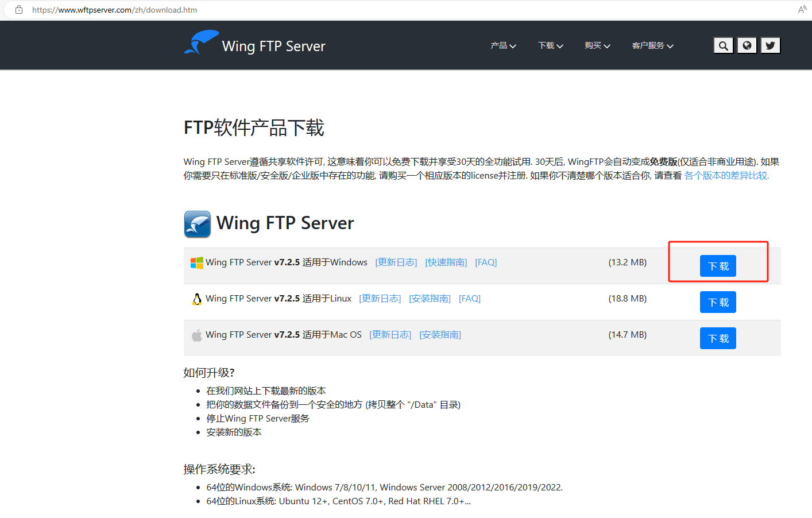Screen dimensions: 812x518
Task: Open 快速指南 link in the Windows row
Action: [446, 262]
